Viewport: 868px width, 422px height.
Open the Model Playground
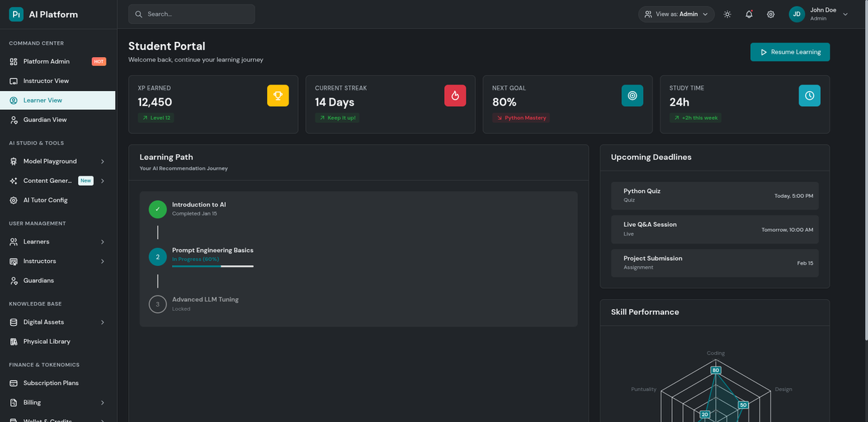point(49,161)
